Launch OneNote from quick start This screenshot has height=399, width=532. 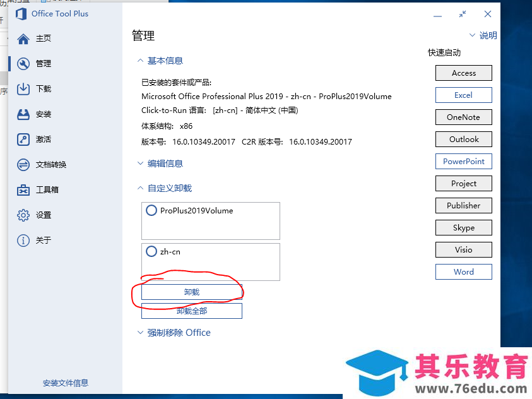463,117
